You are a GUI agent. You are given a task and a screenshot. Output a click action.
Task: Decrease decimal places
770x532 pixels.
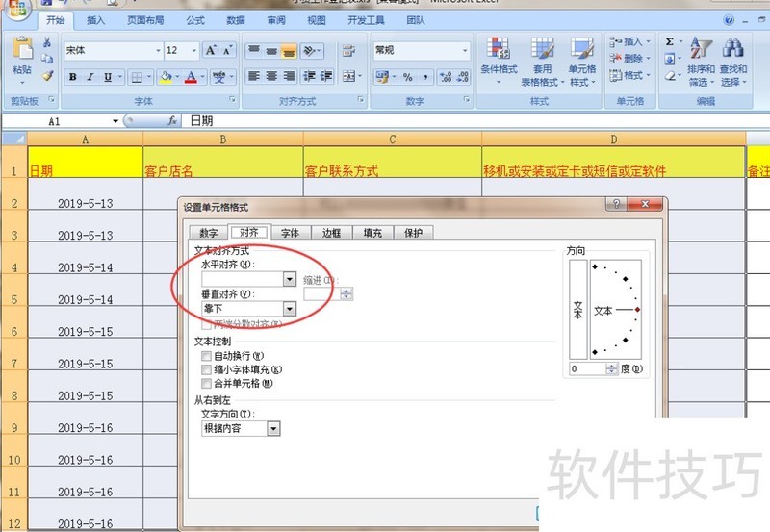pyautogui.click(x=463, y=77)
